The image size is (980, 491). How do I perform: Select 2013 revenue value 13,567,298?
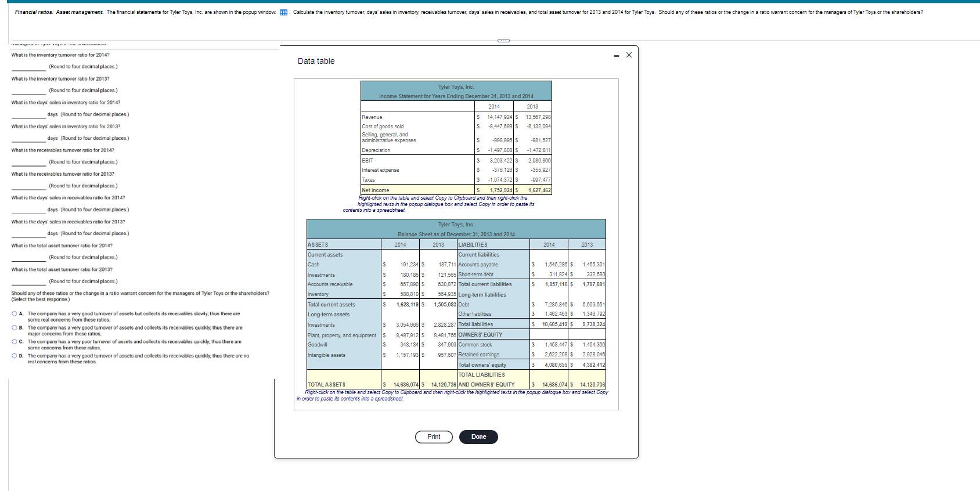538,117
